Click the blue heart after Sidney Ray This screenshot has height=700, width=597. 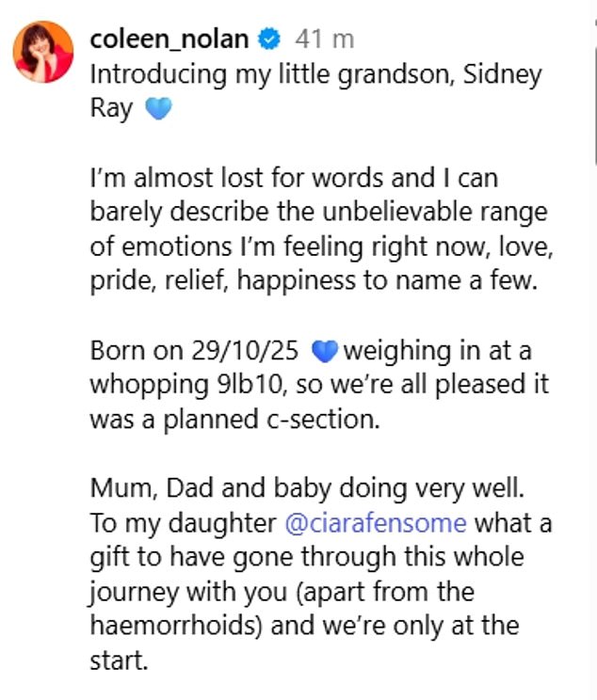(159, 111)
